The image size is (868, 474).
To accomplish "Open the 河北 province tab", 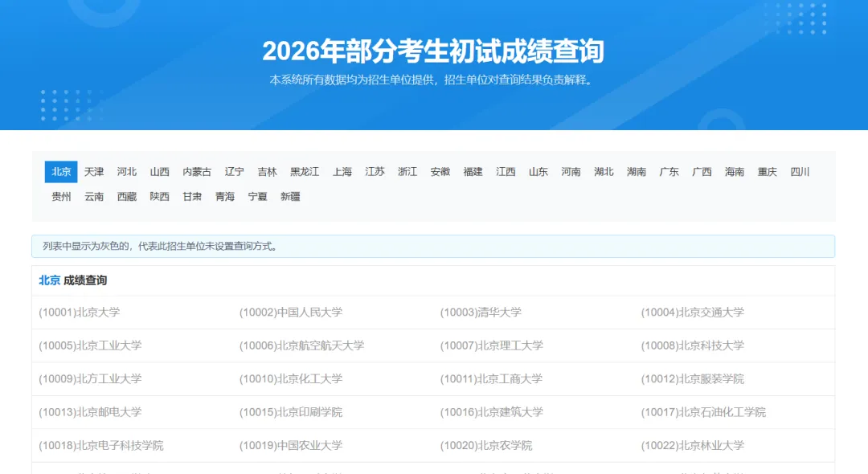I will click(127, 172).
